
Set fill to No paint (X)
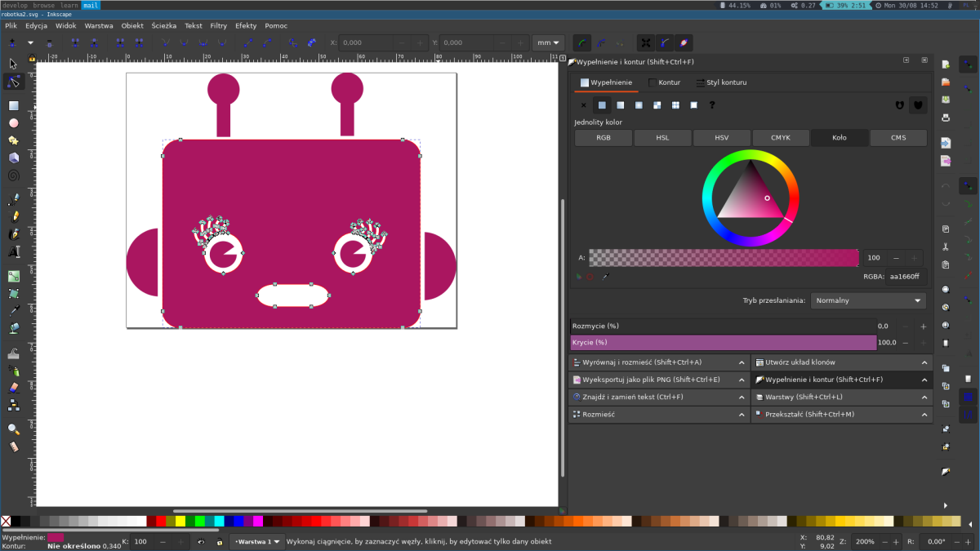(583, 105)
